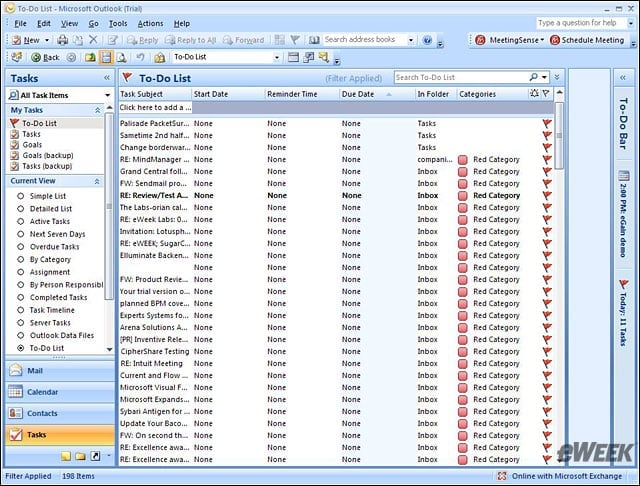Click the Filter funnel toolbar icon

click(x=295, y=40)
